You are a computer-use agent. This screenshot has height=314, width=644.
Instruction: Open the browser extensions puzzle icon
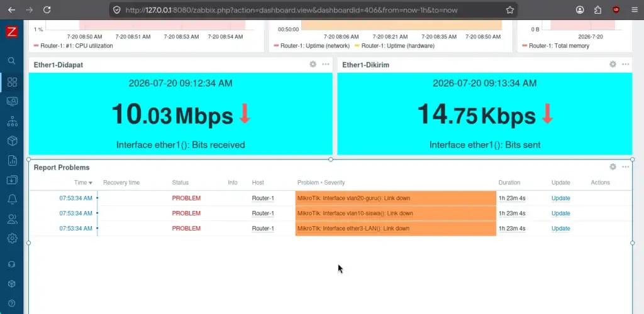click(598, 10)
